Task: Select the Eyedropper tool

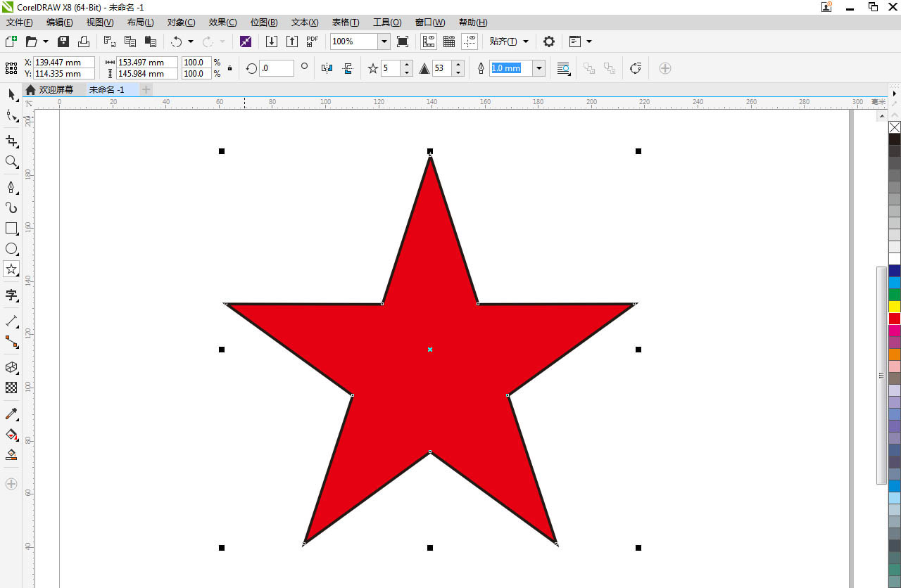Action: tap(11, 414)
